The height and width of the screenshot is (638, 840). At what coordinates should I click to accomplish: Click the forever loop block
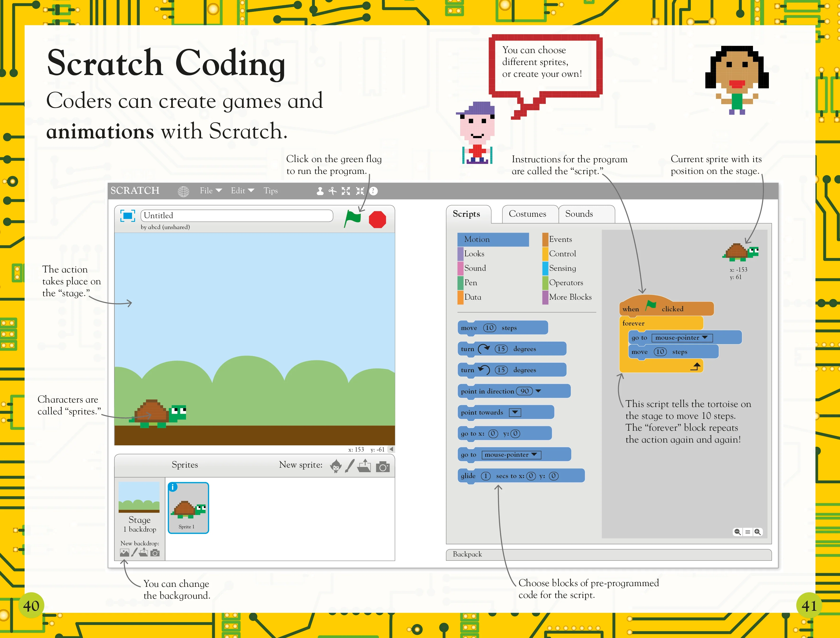[661, 323]
